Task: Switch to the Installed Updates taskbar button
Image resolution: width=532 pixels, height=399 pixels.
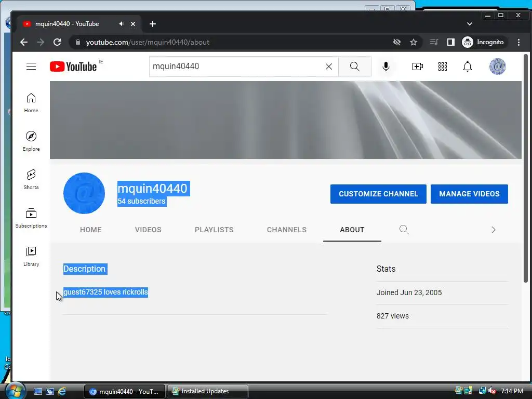Action: (208, 391)
